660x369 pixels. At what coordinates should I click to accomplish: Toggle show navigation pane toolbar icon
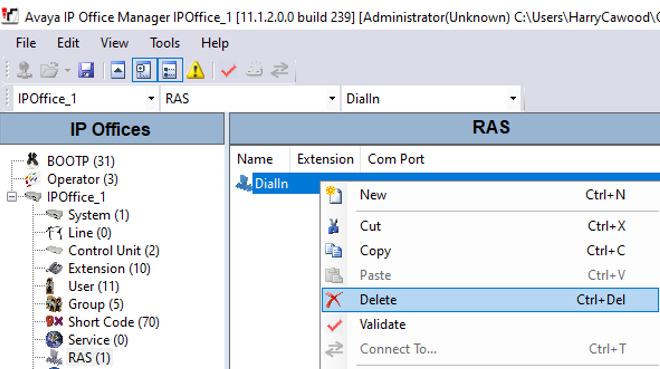[x=144, y=70]
